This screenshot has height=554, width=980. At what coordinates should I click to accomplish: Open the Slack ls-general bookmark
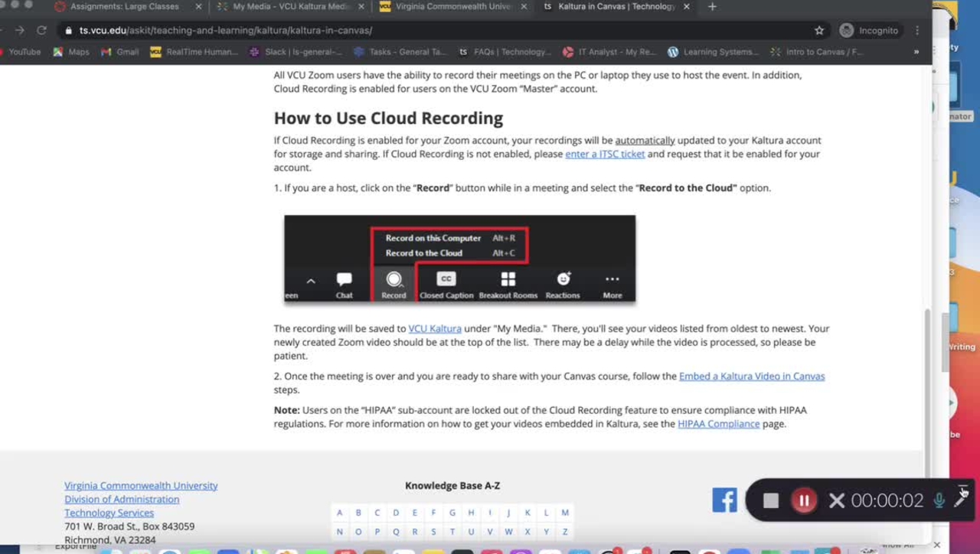(x=297, y=52)
